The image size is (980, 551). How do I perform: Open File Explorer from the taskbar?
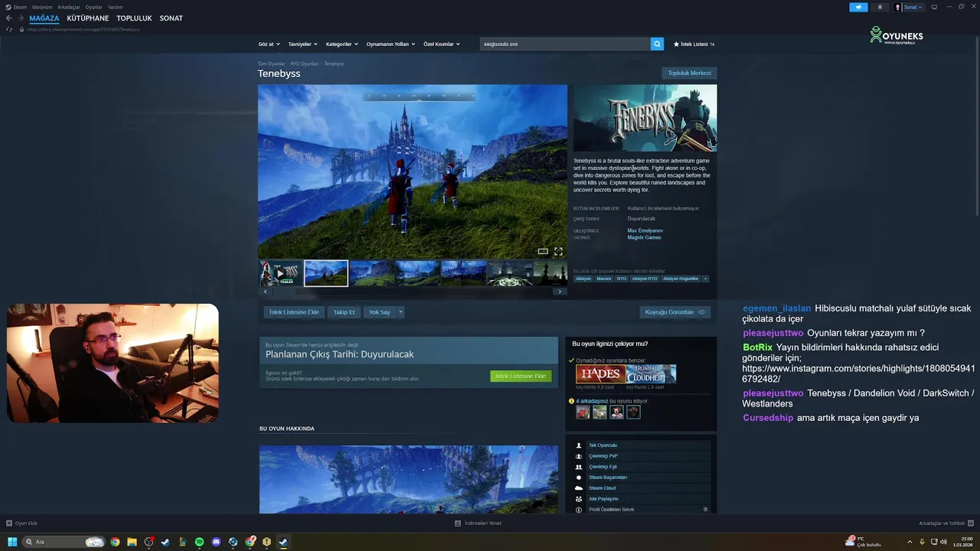(132, 542)
